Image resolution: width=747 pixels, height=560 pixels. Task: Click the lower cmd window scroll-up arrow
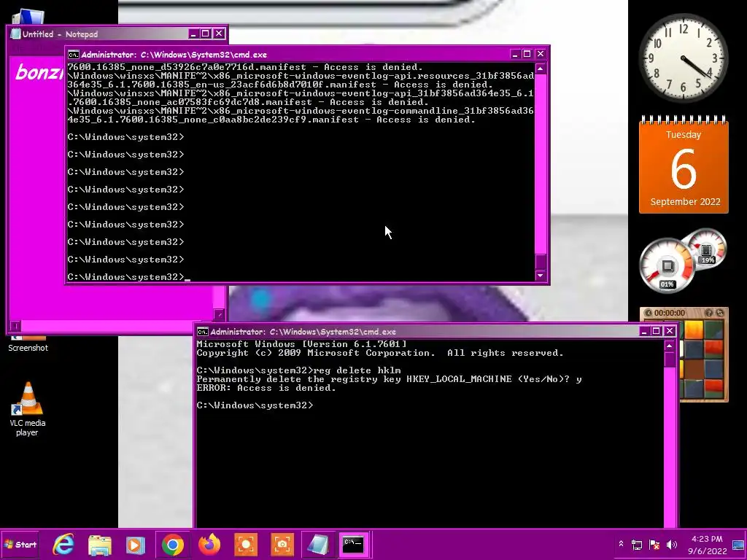670,346
